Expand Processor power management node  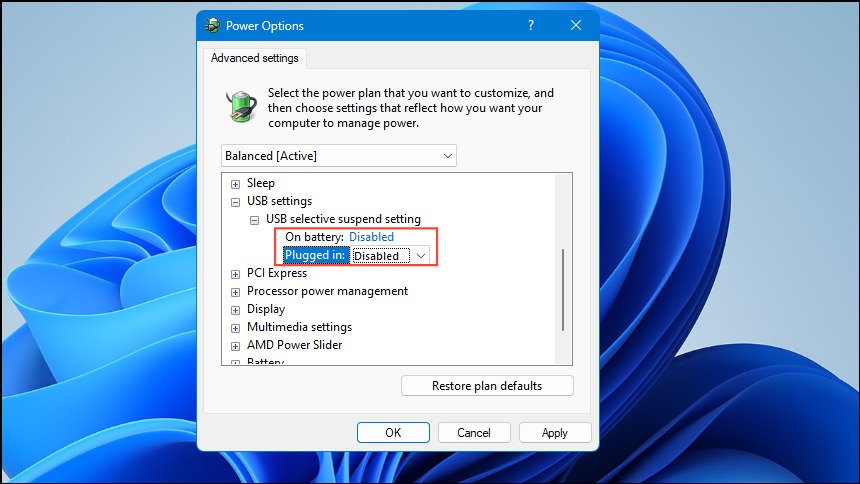click(x=235, y=292)
